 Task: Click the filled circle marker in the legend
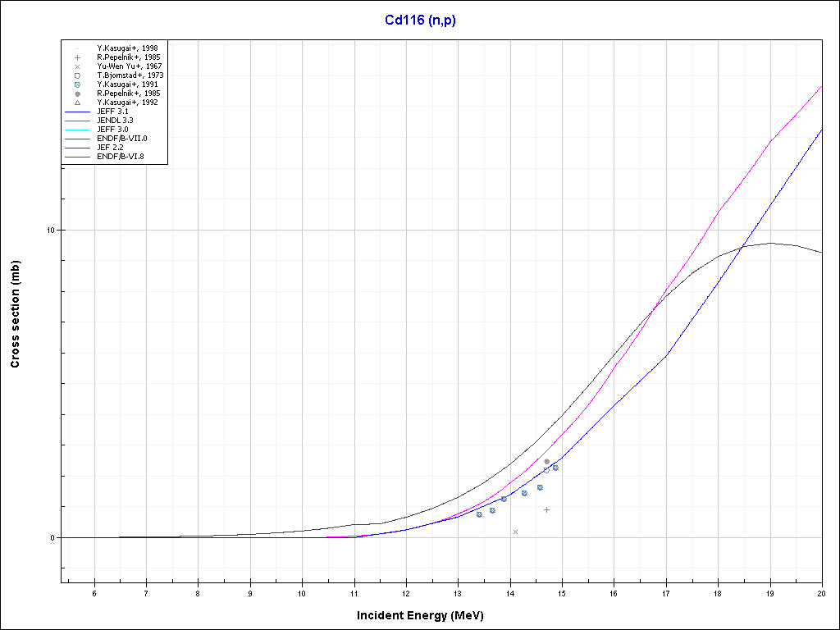[x=76, y=94]
